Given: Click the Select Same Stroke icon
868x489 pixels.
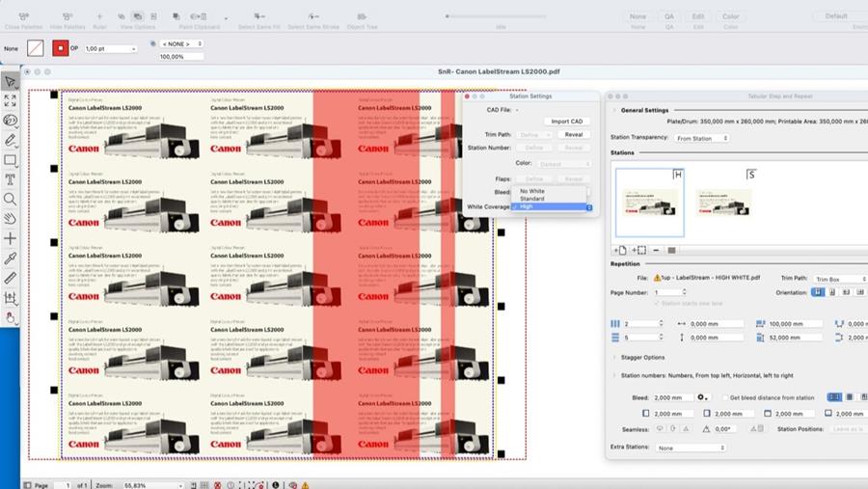Looking at the screenshot, I should [x=313, y=17].
